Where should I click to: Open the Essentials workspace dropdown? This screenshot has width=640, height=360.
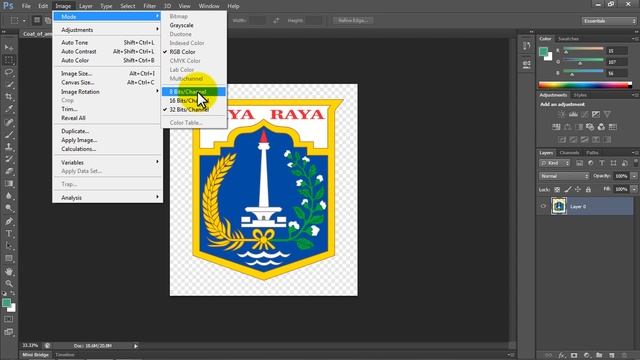[609, 21]
